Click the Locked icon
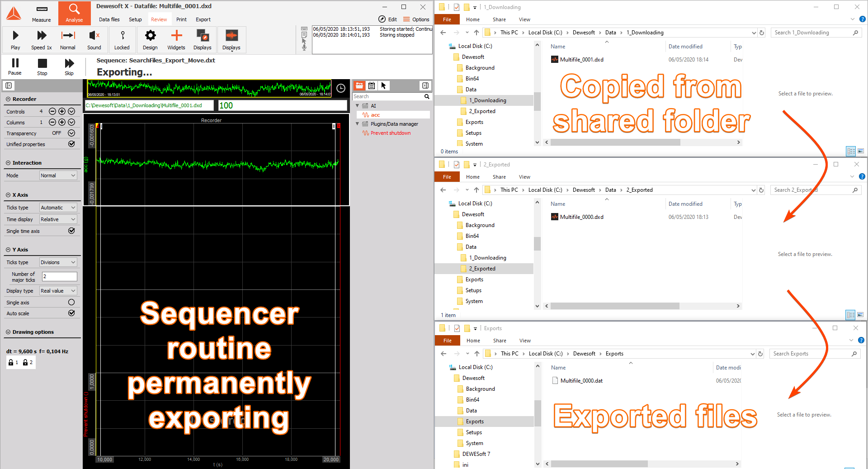Image resolution: width=868 pixels, height=469 pixels. coord(122,39)
